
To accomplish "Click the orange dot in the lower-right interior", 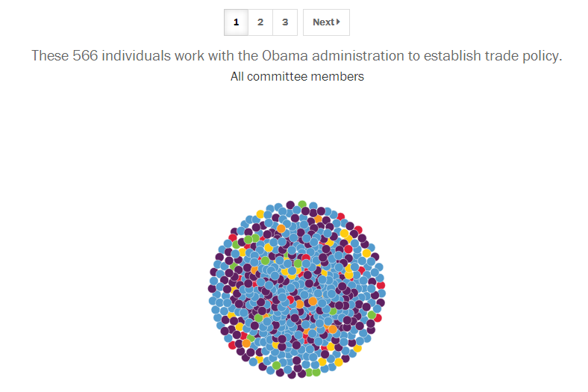I will pyautogui.click(x=333, y=329).
